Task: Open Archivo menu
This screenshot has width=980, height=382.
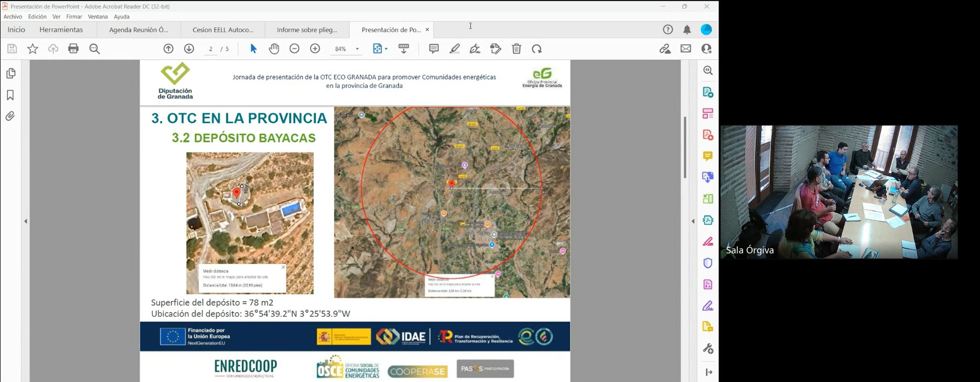Action: pos(13,17)
